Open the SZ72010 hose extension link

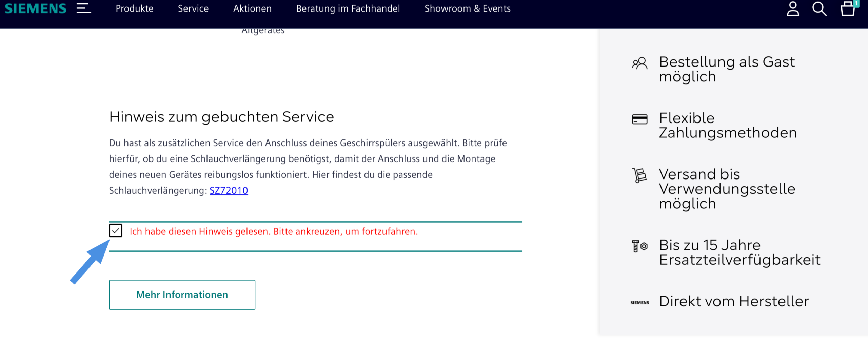[229, 191]
